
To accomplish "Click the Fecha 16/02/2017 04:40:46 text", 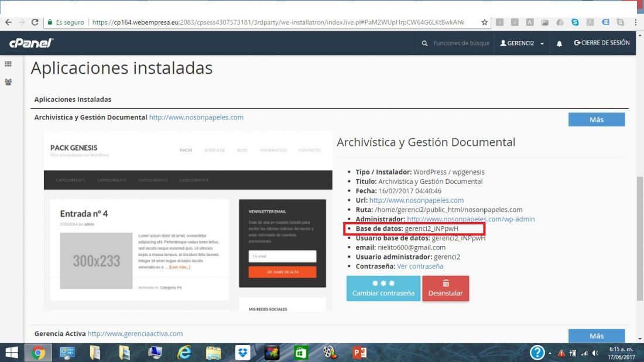I will pyautogui.click(x=398, y=190).
